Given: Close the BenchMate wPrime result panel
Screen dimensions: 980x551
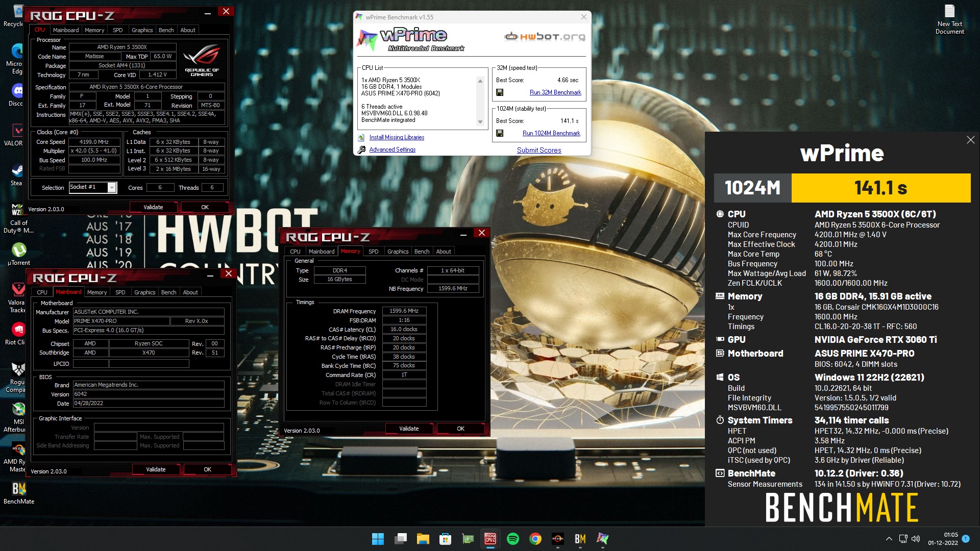Looking at the screenshot, I should tap(970, 140).
